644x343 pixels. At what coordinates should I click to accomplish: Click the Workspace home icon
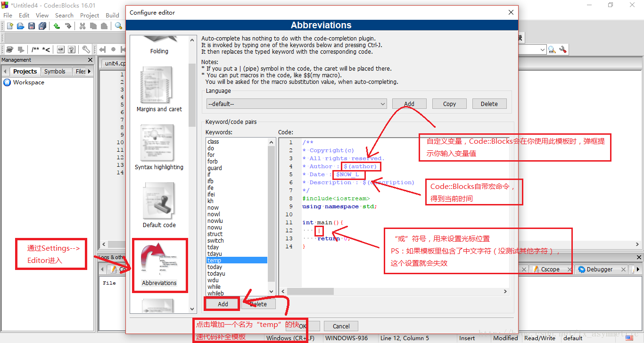tap(7, 82)
